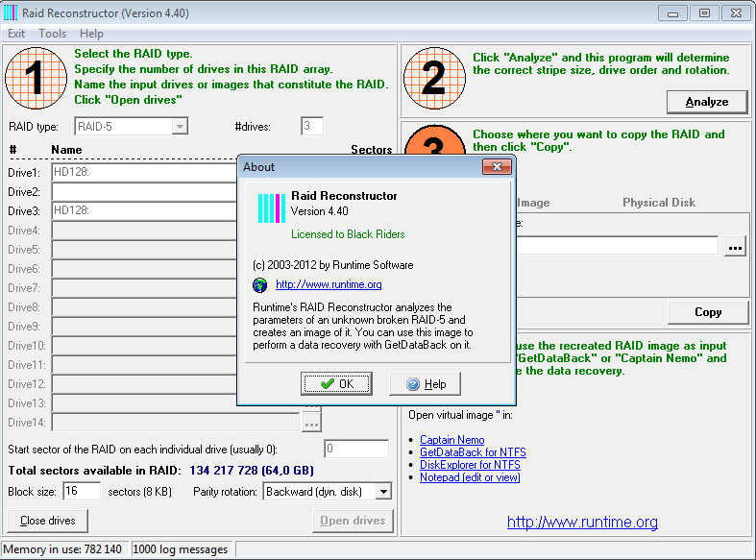
Task: Close the Raid Reconstructor main window
Action: [x=736, y=13]
